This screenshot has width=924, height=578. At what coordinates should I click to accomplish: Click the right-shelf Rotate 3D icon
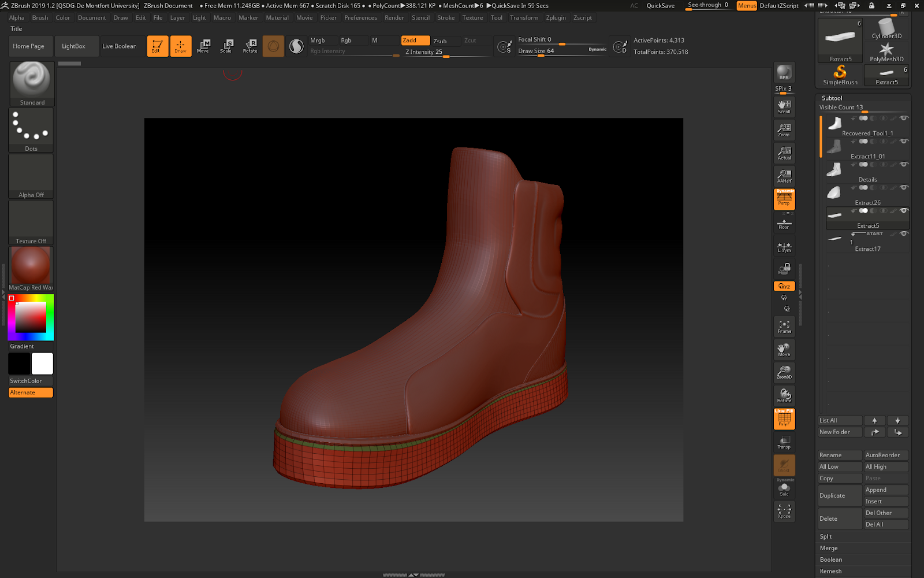coord(784,396)
